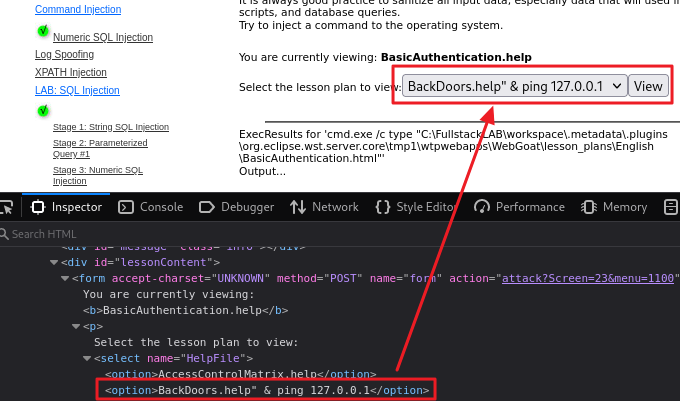Collapse the div id lessonContent node
Viewport: 680px width, 401px height.
(54, 262)
